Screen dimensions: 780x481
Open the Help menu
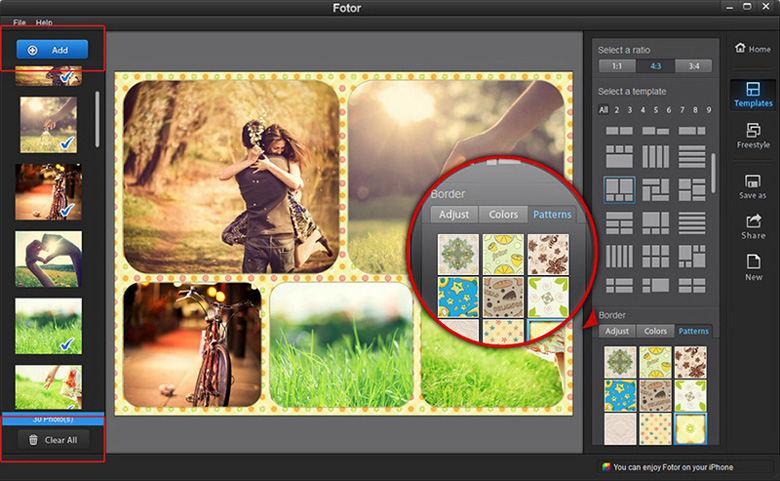coord(44,22)
